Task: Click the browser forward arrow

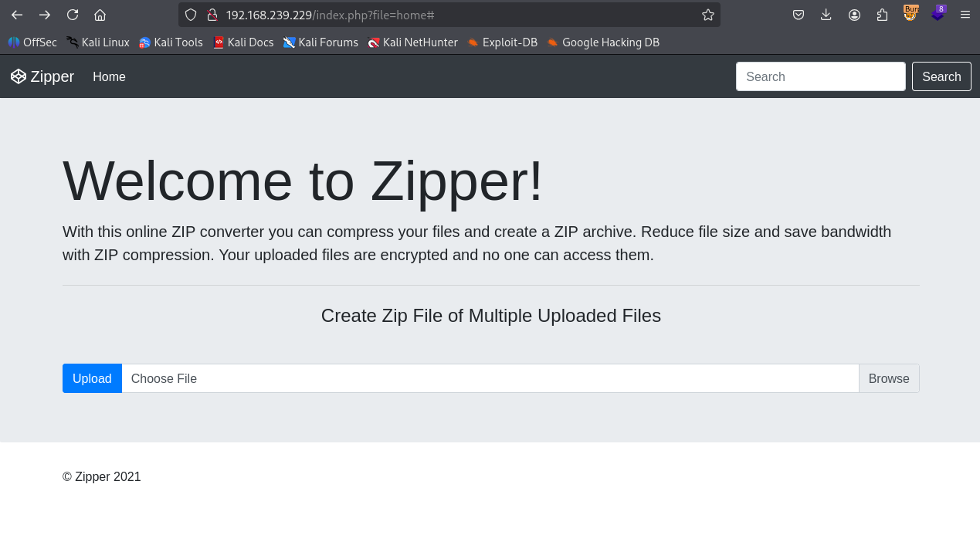Action: coord(45,15)
